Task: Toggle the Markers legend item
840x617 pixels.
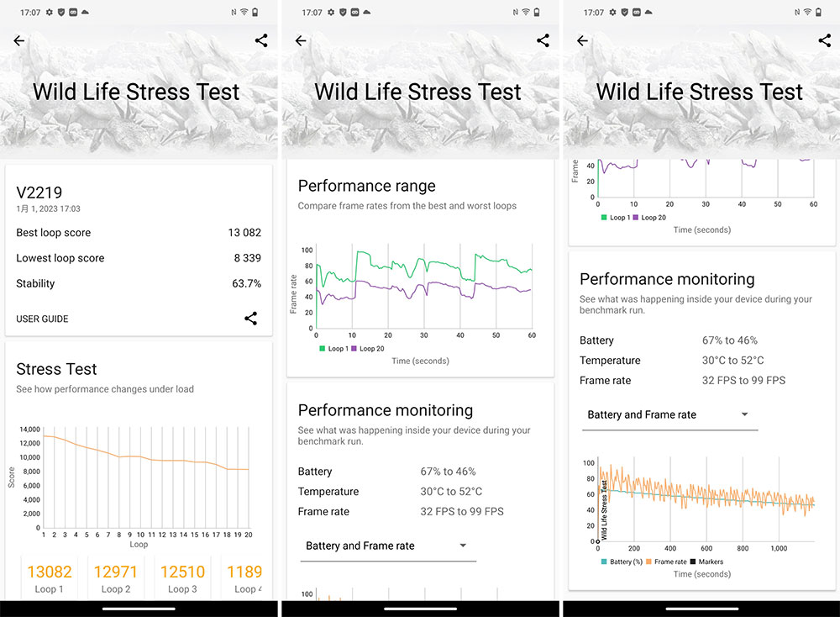Action: [706, 562]
